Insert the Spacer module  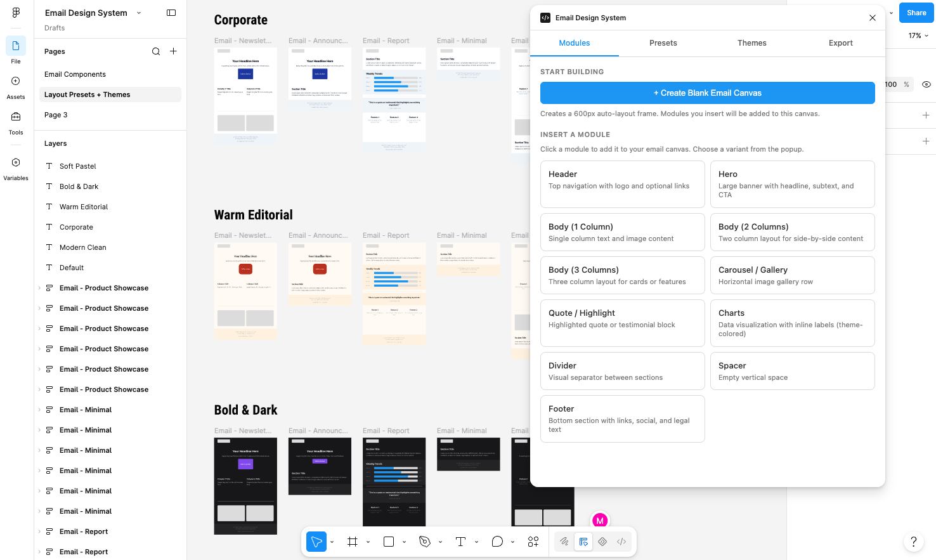point(793,371)
